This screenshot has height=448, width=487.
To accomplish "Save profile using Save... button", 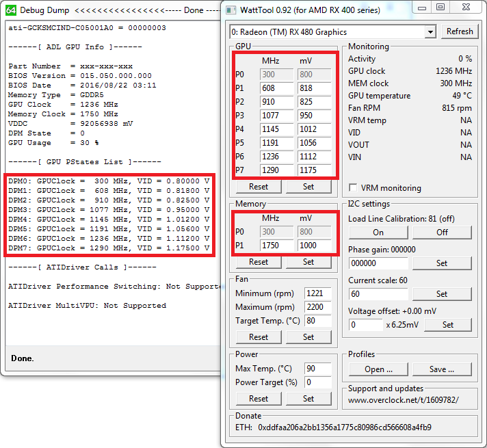I will [x=442, y=369].
